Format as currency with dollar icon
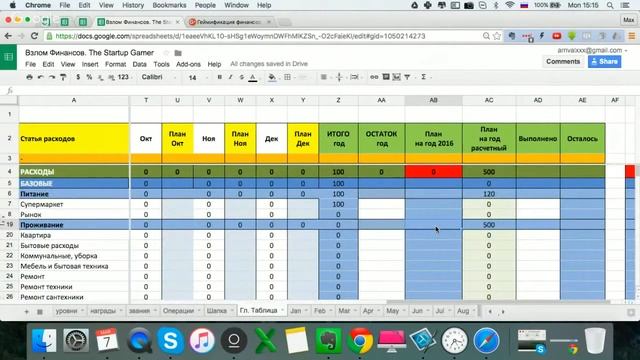Screen dimensions: 640x360 [x=78, y=77]
